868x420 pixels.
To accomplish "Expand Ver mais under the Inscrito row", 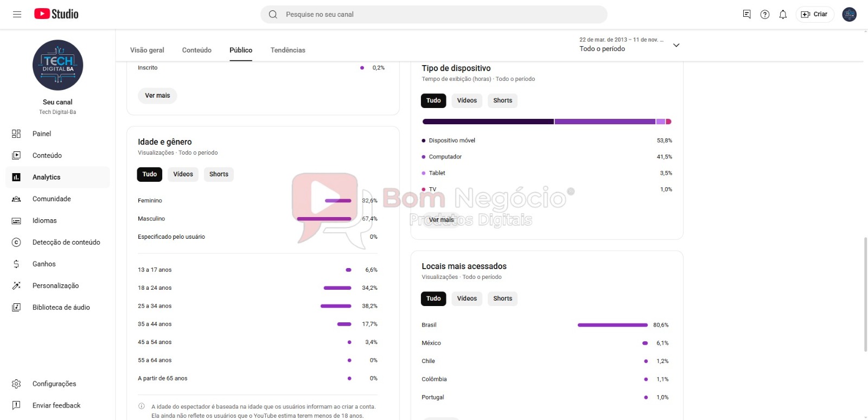I will [x=157, y=96].
